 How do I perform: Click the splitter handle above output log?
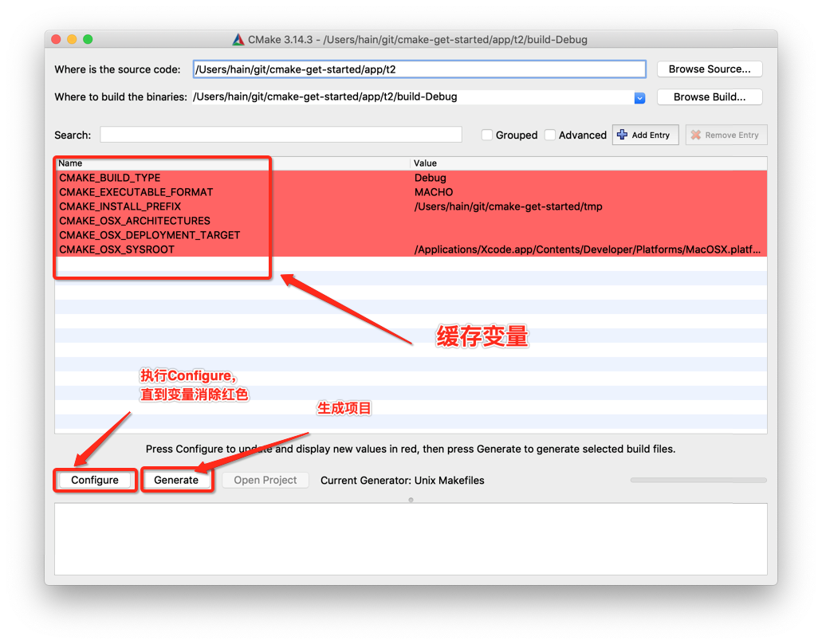coord(411,500)
